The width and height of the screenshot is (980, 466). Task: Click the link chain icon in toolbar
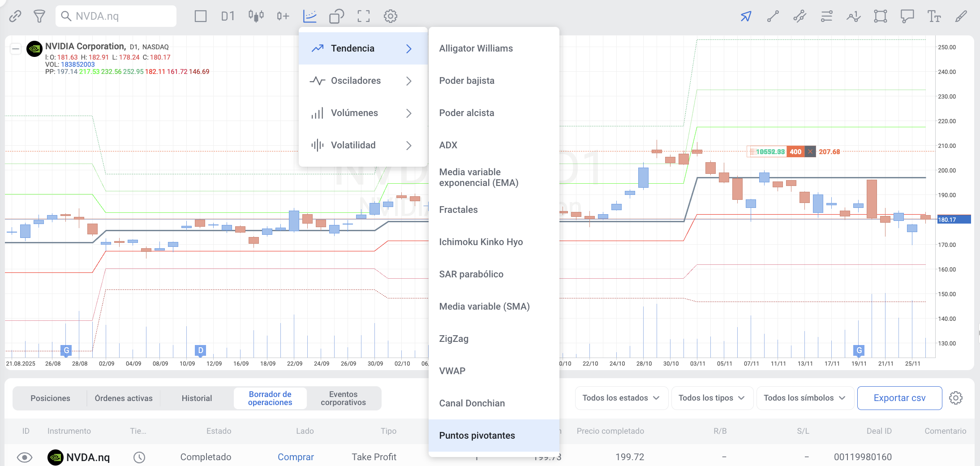click(15, 17)
